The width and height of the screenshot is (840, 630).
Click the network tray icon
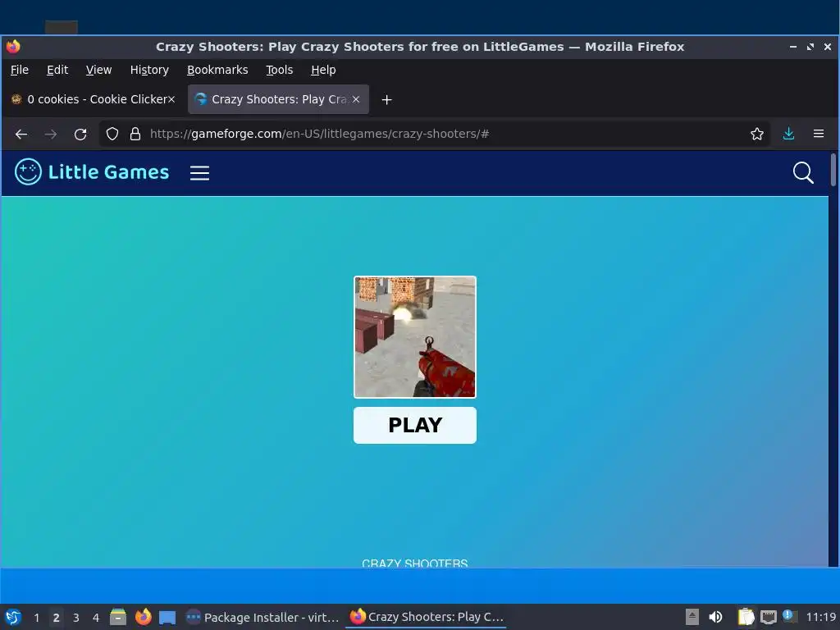point(768,617)
